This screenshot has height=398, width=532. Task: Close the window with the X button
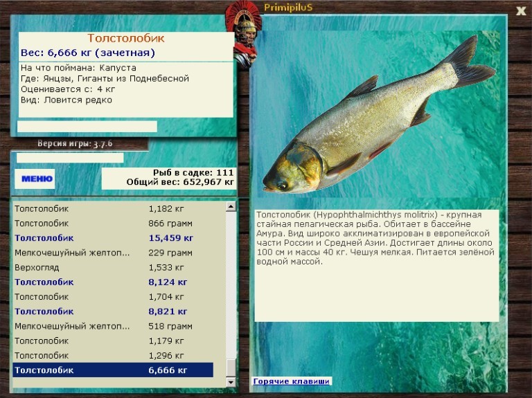[521, 11]
